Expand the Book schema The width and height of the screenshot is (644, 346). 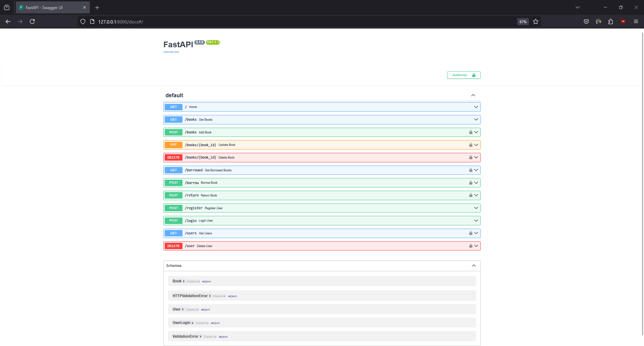(x=178, y=281)
